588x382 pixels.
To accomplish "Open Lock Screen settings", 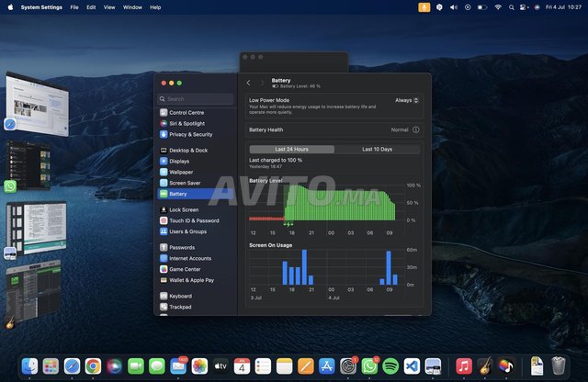I will (186, 209).
